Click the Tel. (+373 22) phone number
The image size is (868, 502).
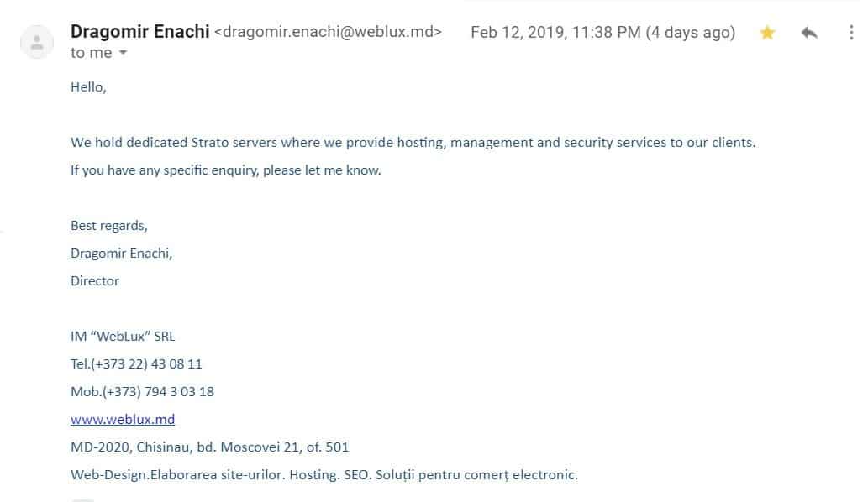pyautogui.click(x=136, y=363)
